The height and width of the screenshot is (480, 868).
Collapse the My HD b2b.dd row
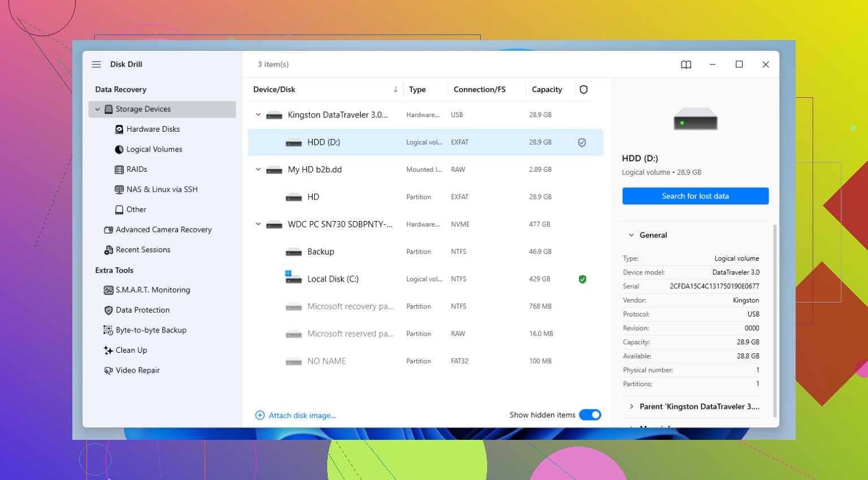(x=258, y=170)
